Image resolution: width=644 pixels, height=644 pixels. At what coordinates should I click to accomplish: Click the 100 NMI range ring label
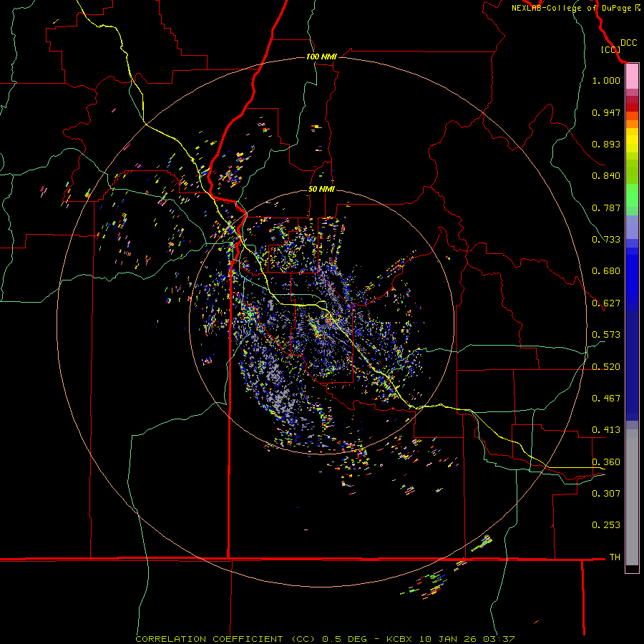coord(321,57)
